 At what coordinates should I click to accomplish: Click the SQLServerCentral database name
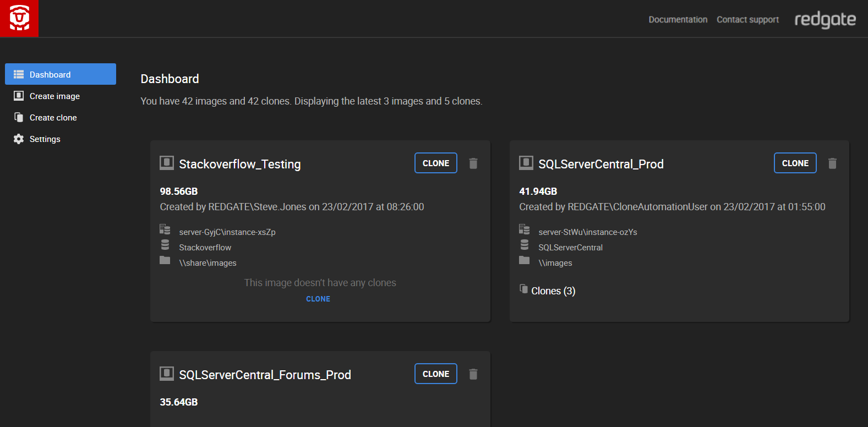pos(571,248)
